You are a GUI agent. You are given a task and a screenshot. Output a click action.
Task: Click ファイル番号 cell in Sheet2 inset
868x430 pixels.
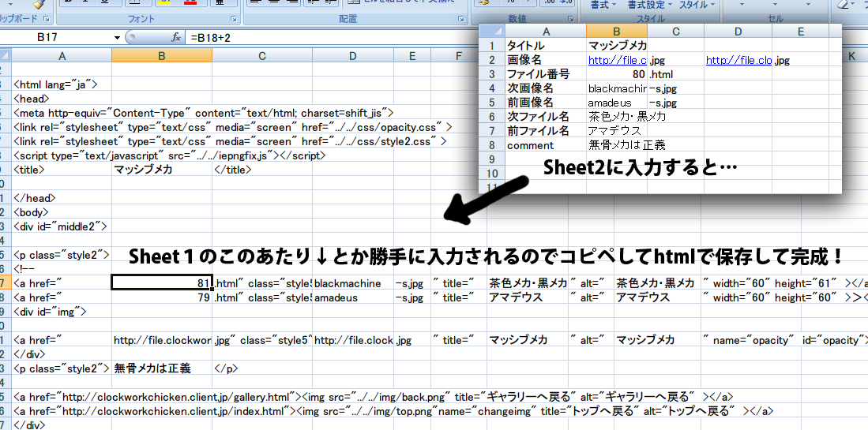(545, 74)
